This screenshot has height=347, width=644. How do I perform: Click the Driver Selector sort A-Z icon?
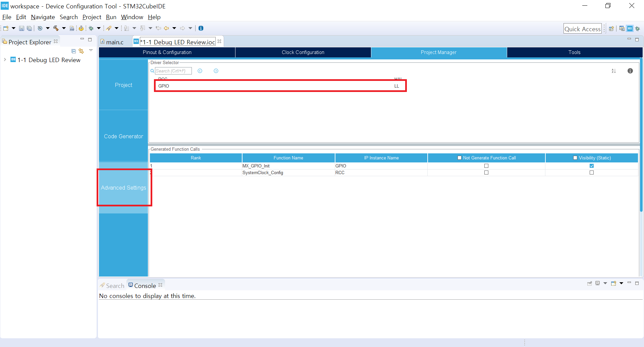(x=613, y=71)
